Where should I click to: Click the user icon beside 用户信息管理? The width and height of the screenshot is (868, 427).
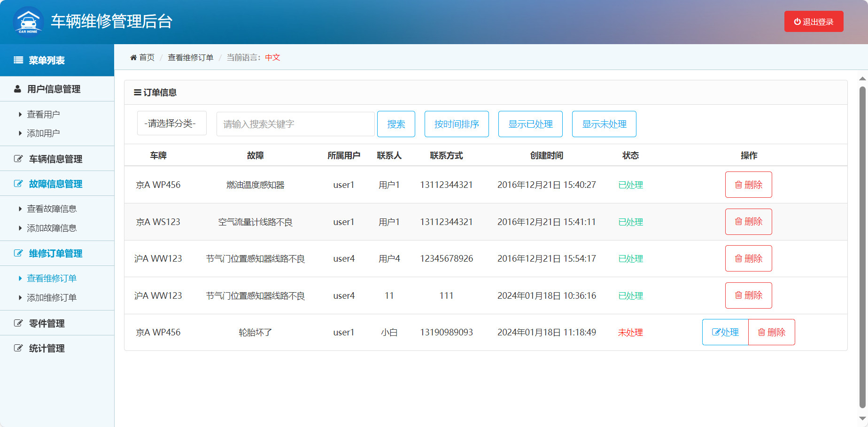coord(17,89)
